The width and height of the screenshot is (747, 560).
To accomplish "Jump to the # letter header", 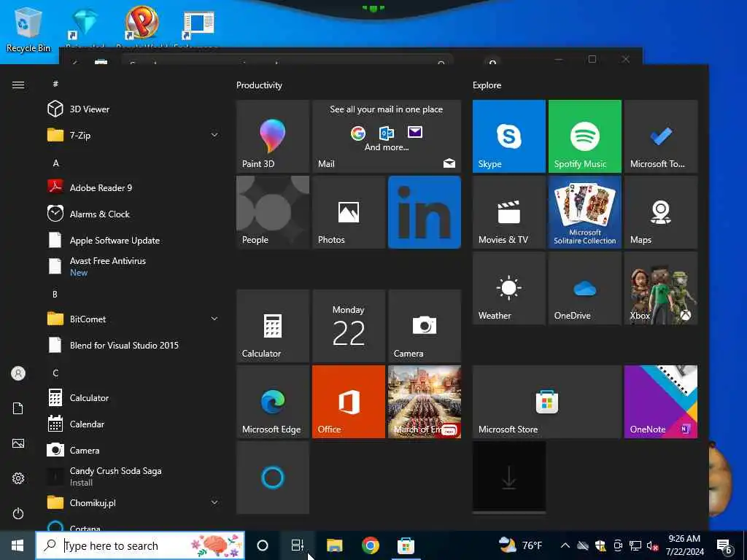I will (55, 84).
